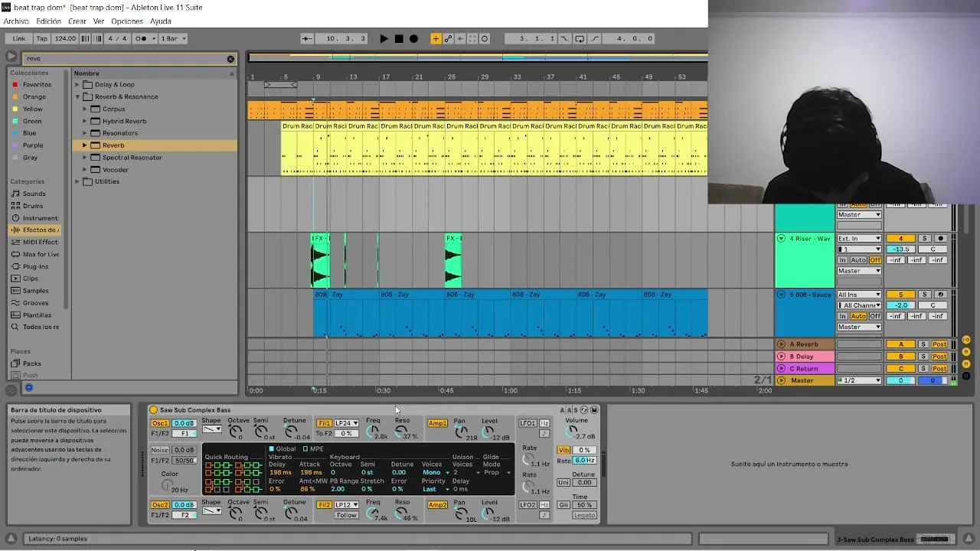Solo the 4 Riser track
Viewport: 980px width, 551px height.
coord(925,239)
